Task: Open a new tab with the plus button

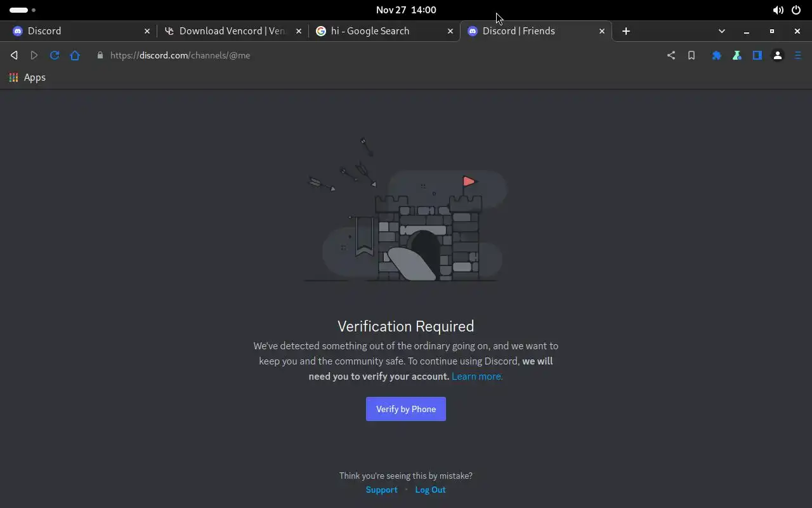Action: tap(626, 31)
